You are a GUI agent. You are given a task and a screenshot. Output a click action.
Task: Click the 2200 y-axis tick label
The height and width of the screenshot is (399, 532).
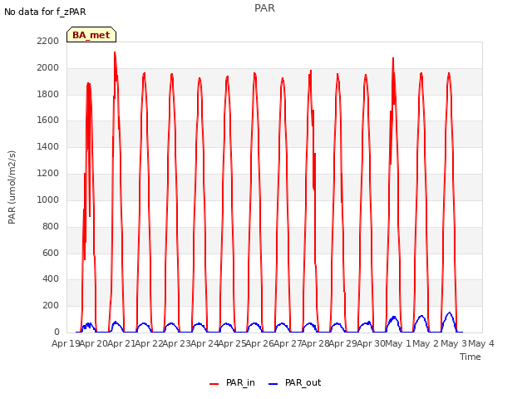[x=48, y=41]
